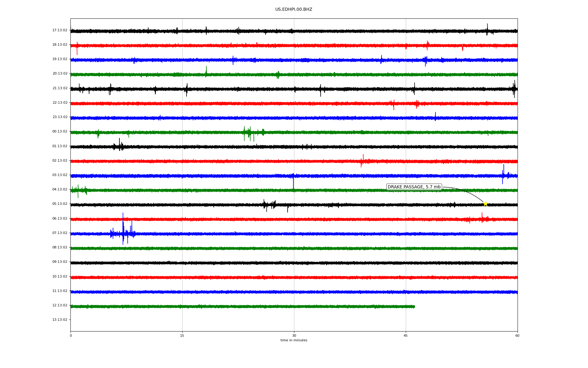Click the DRAKE PASSAGE, 5.7 mb annotation
Image resolution: width=588 pixels, height=368 pixels.
[x=414, y=187]
